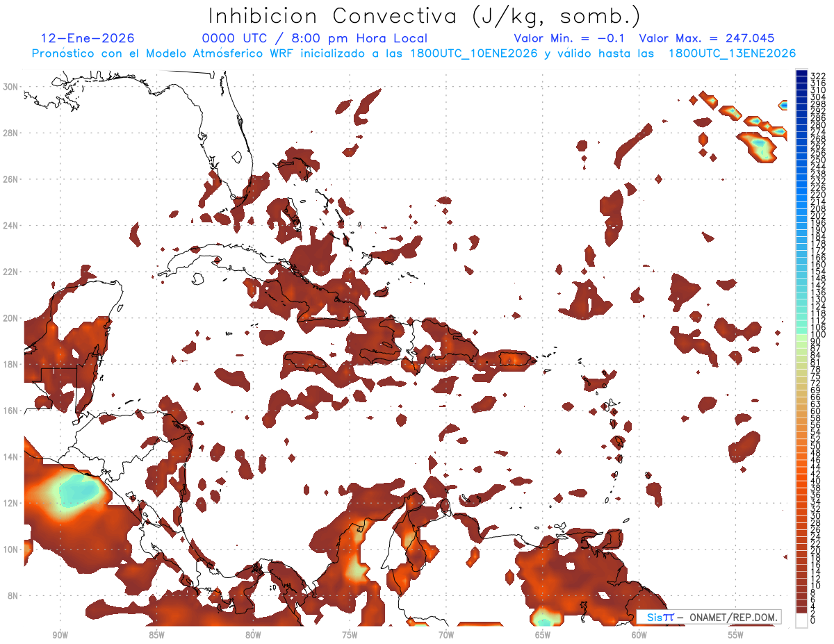The image size is (834, 644).
Task: Select the "Valor Min. = -0.1" readout
Action: (570, 39)
